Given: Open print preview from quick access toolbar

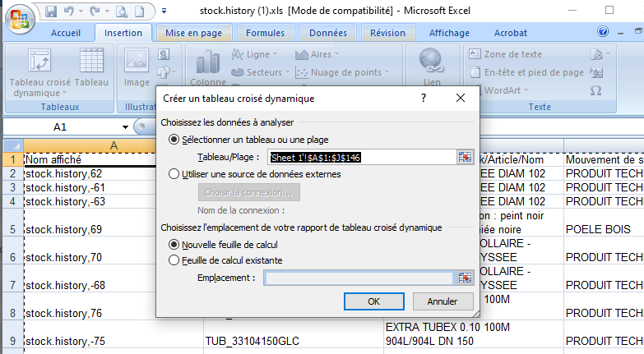Looking at the screenshot, I should tap(122, 11).
